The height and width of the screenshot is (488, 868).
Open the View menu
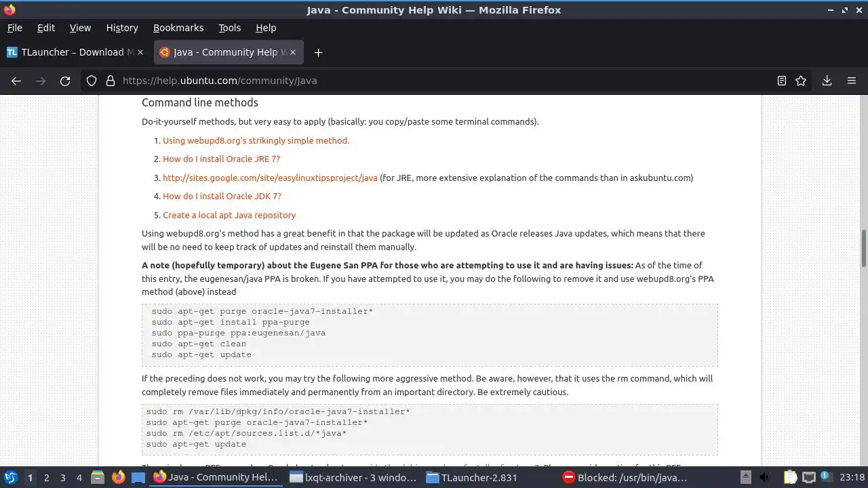tap(80, 28)
